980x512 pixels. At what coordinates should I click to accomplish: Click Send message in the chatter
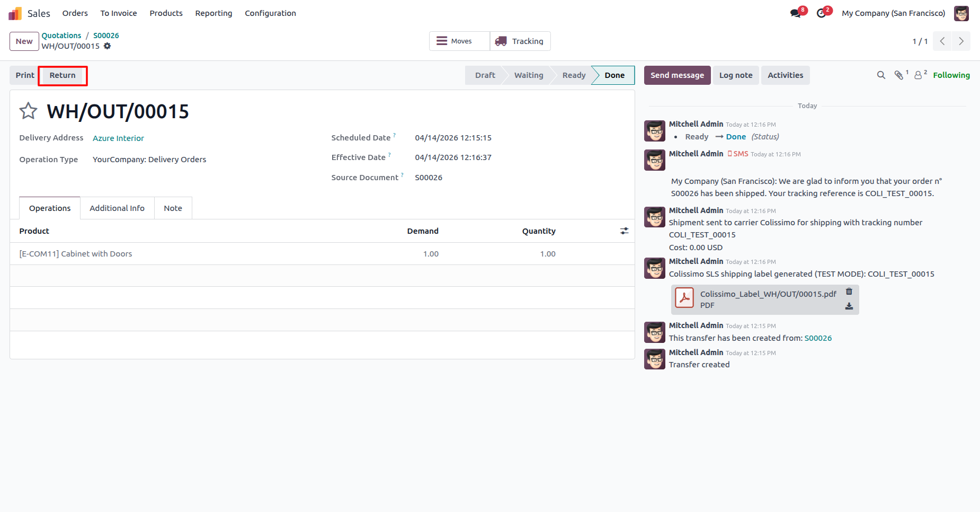[x=678, y=75]
